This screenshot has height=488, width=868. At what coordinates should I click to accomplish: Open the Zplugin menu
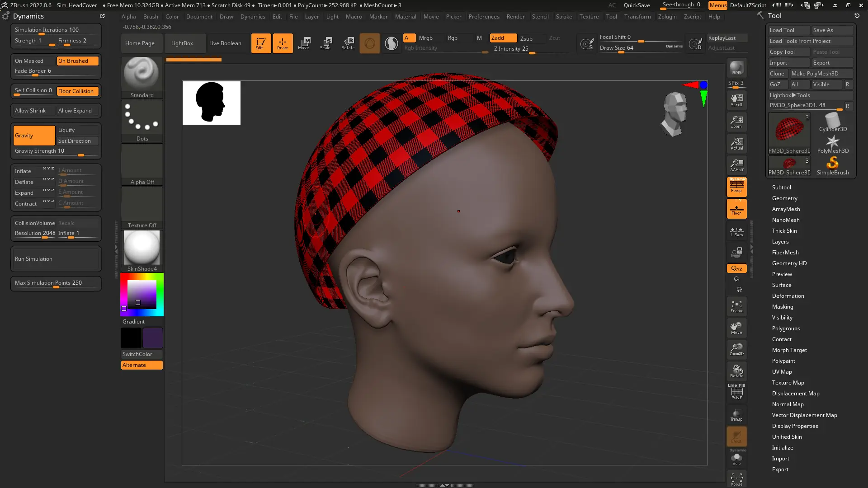pos(667,17)
